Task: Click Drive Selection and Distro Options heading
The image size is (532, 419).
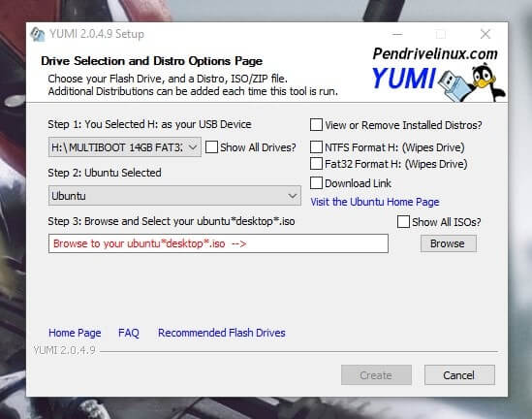Action: (x=152, y=61)
